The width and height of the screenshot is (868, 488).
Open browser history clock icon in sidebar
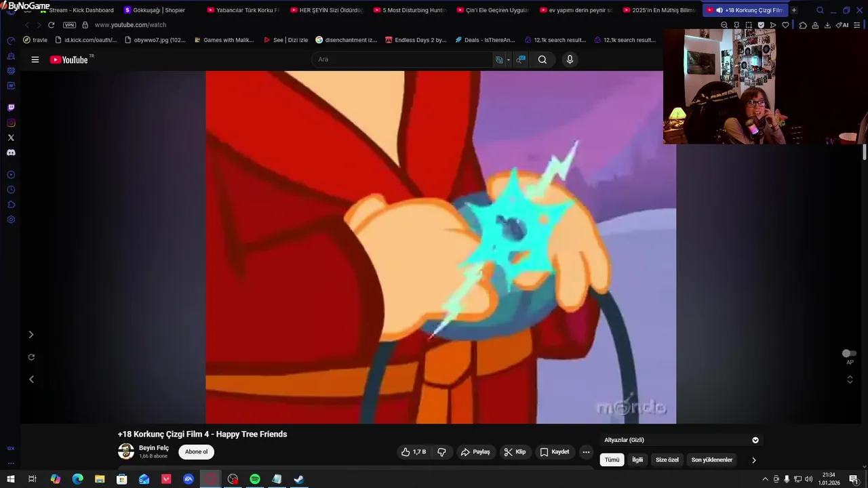pyautogui.click(x=11, y=190)
